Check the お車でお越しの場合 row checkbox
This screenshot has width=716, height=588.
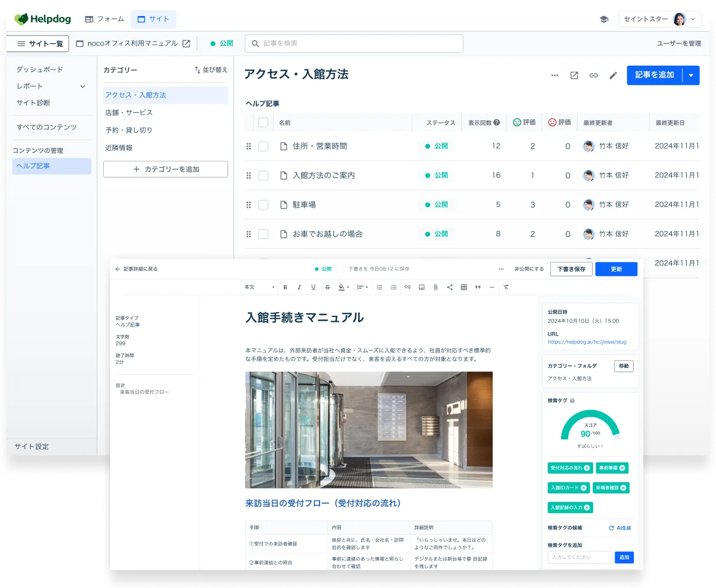coord(263,234)
